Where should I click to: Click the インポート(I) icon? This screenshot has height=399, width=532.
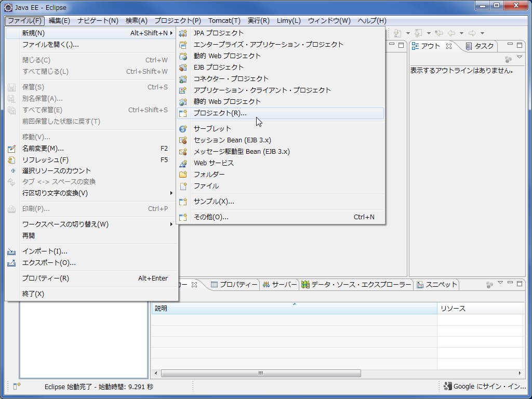(11, 251)
